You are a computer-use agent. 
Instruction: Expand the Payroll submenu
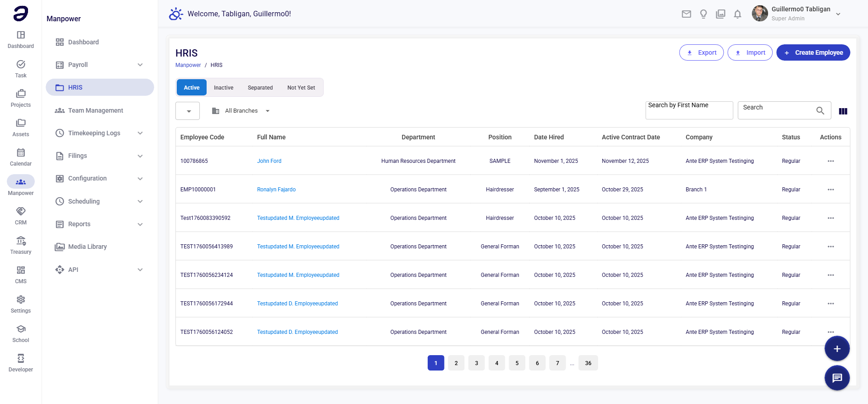coord(140,65)
